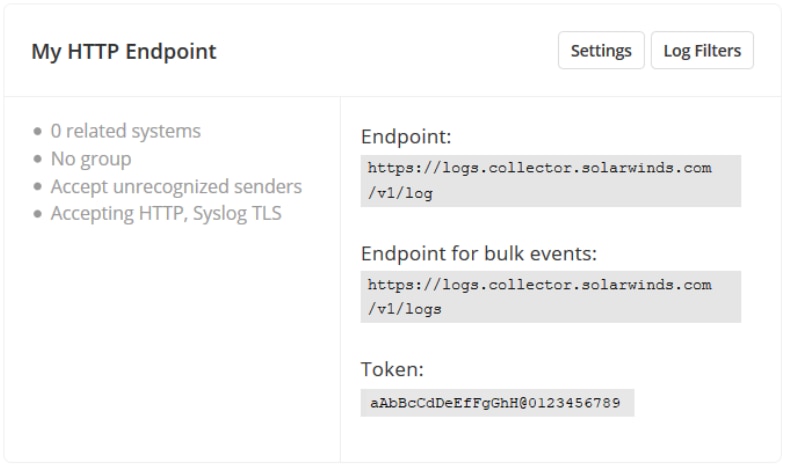Click bullet beside No group

(x=38, y=159)
